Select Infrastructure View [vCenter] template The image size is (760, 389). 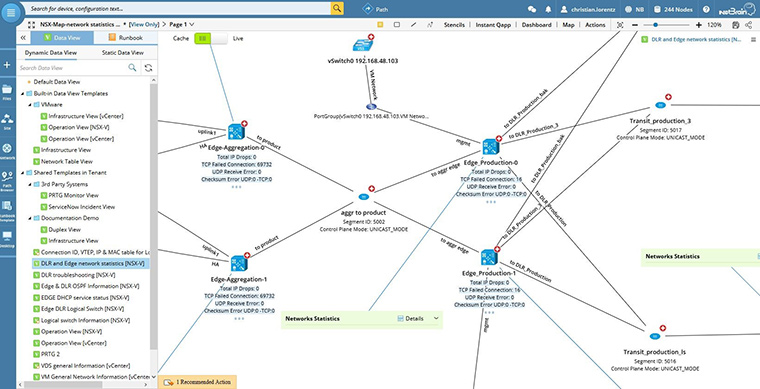[85, 116]
